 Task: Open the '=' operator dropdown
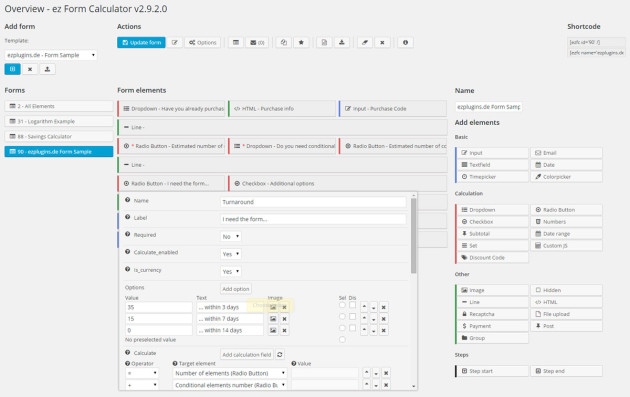point(142,373)
